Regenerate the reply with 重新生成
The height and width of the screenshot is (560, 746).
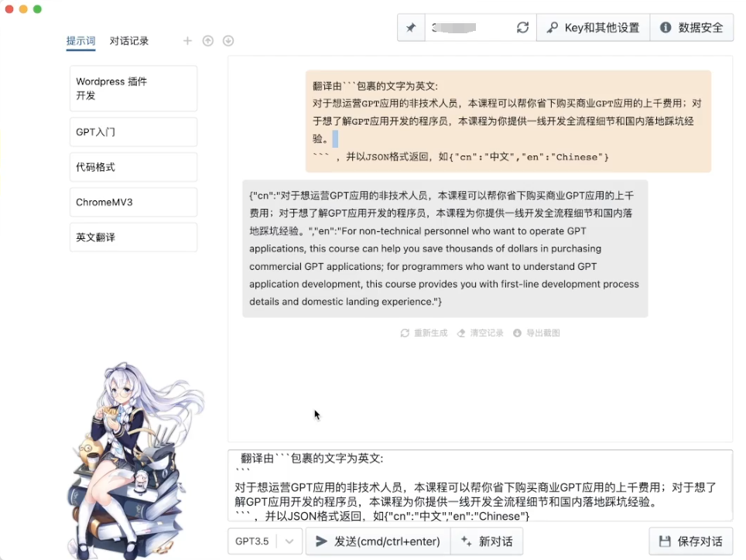[x=424, y=333]
